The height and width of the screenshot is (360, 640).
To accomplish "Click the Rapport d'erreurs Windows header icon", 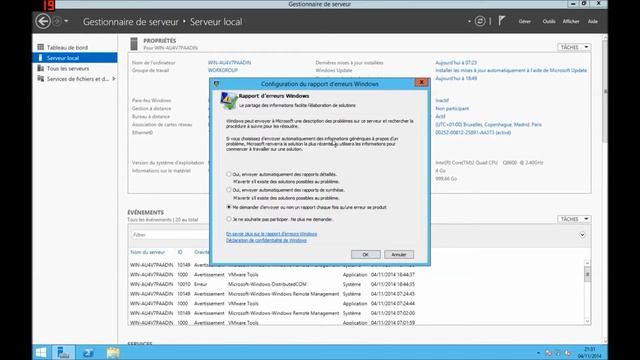I will (229, 100).
